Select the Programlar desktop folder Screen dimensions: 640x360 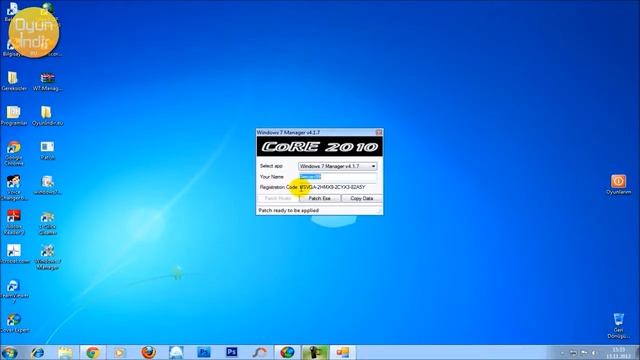point(13,116)
